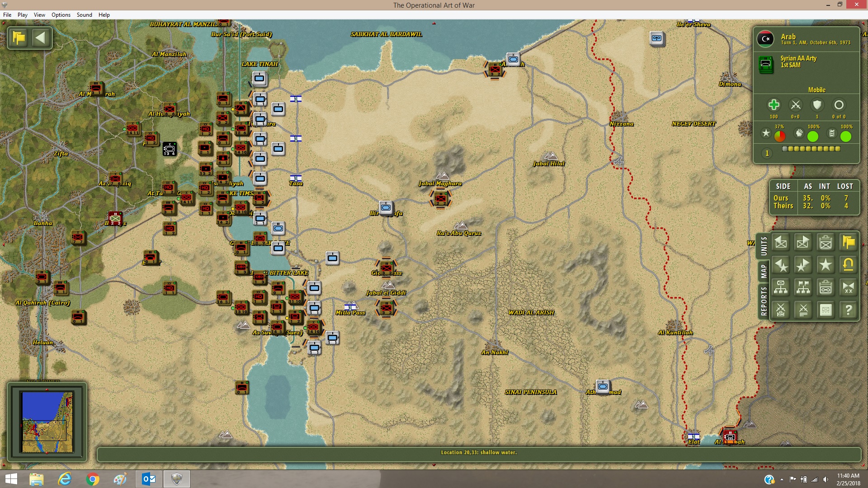Select the Israeli unit near Be'er Sheva
This screenshot has width=868, height=488.
657,38
